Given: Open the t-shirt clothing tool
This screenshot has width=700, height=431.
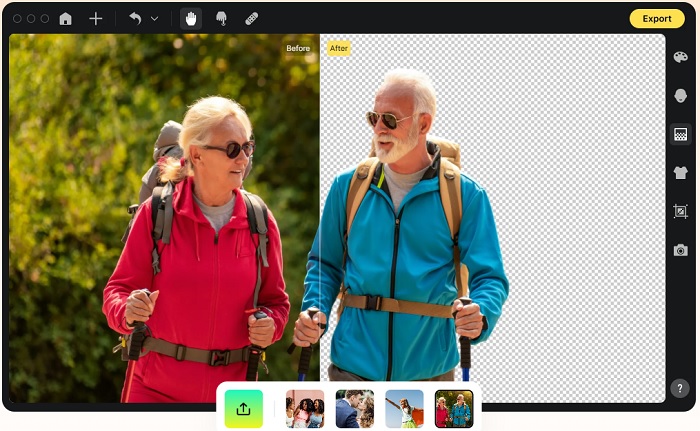Looking at the screenshot, I should click(x=680, y=172).
